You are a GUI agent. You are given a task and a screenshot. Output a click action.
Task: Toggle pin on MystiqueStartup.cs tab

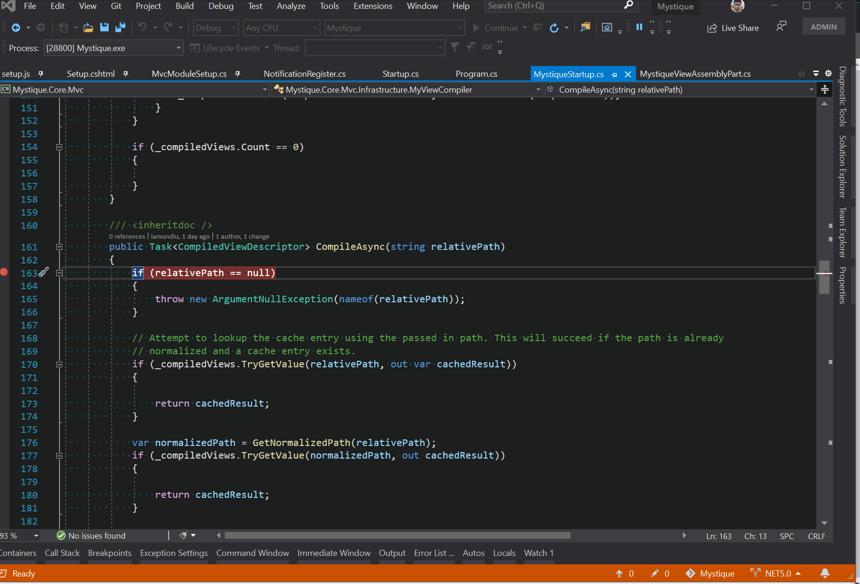click(x=614, y=74)
